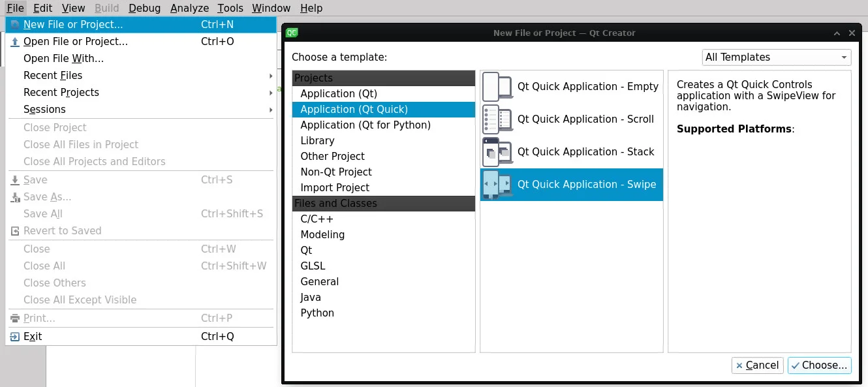Click the Open File or Project icon
Image resolution: width=868 pixels, height=387 pixels.
coord(15,42)
